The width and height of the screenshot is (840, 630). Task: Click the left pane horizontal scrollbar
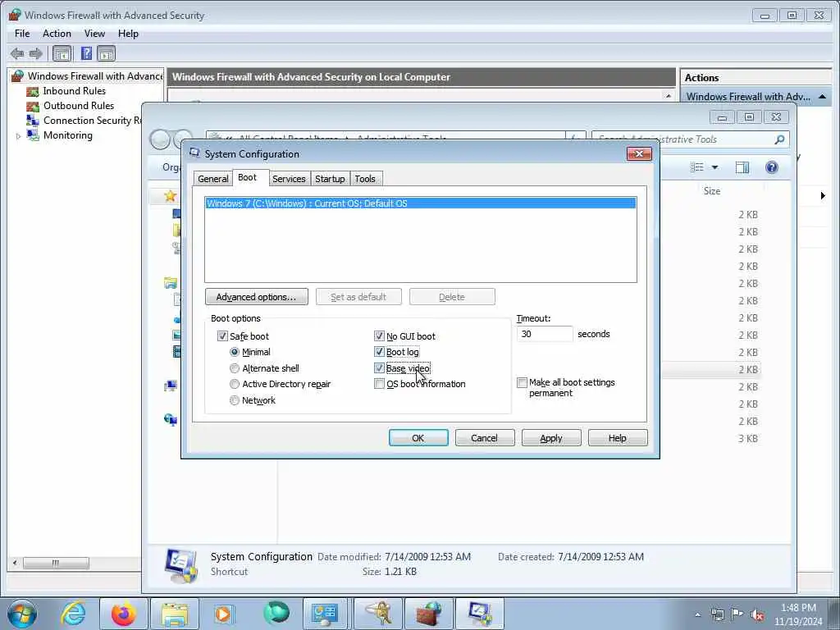point(56,563)
